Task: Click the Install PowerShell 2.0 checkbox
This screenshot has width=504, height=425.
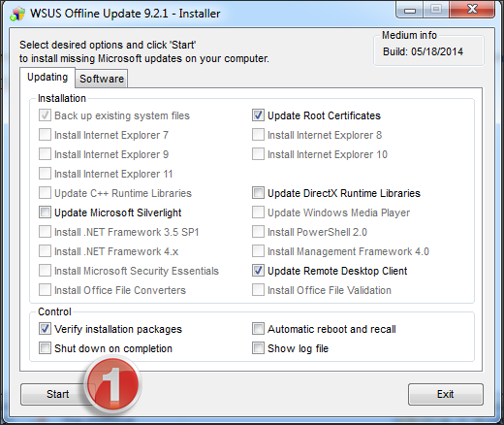Action: tap(258, 232)
